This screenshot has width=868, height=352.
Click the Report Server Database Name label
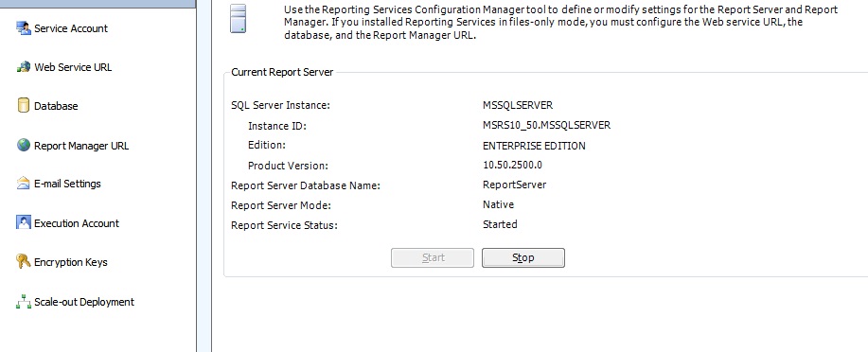306,186
